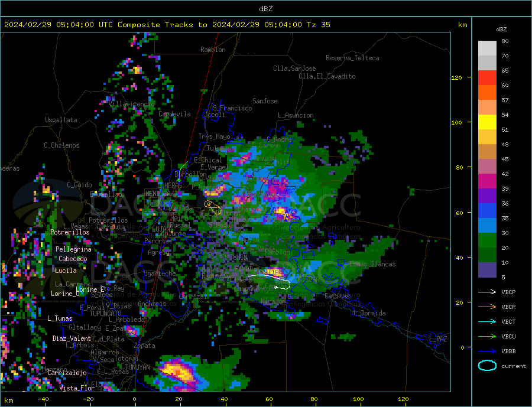Select the yellow 54 dBZ color swatch
The image size is (532, 407).
(x=487, y=122)
